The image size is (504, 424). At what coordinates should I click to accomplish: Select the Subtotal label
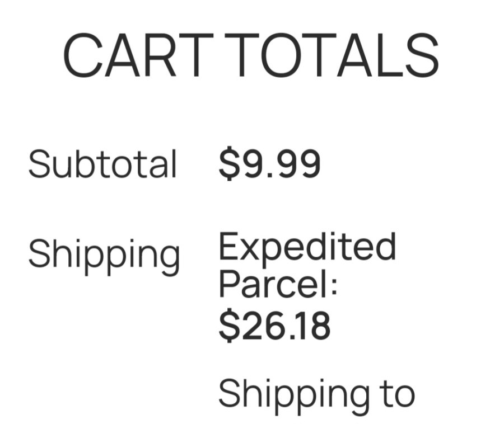pyautogui.click(x=102, y=164)
